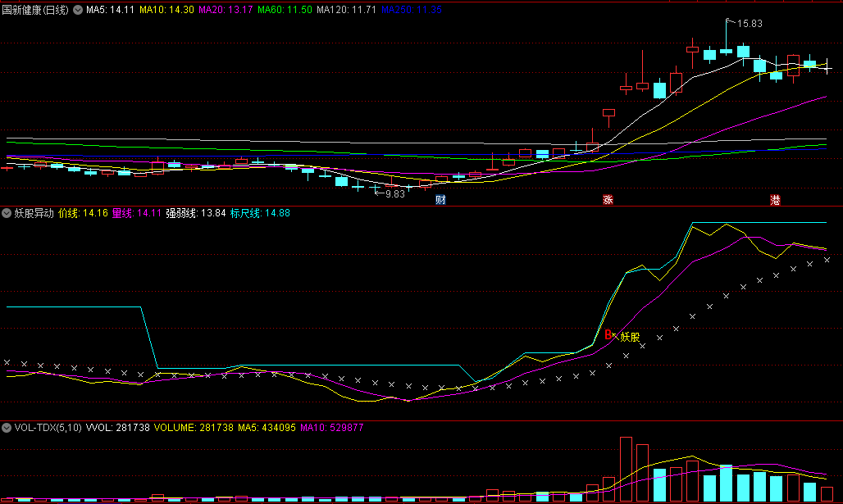Select the yellow 妖股 signal label
This screenshot has width=843, height=504.
tap(630, 337)
